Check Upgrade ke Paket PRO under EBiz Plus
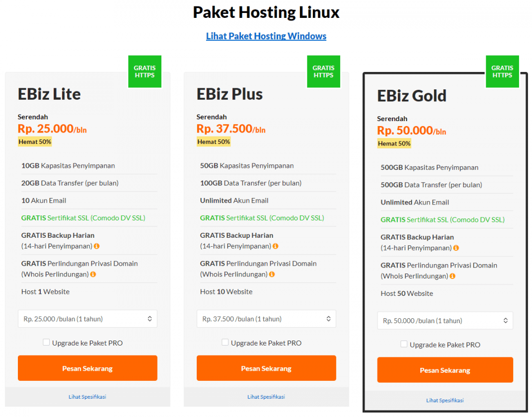The height and width of the screenshot is (417, 532). [225, 342]
